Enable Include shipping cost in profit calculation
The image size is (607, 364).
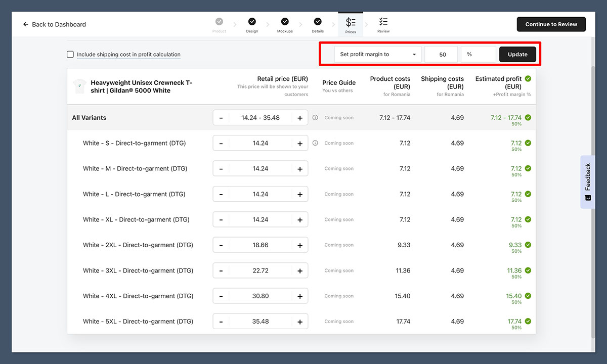[x=70, y=54]
